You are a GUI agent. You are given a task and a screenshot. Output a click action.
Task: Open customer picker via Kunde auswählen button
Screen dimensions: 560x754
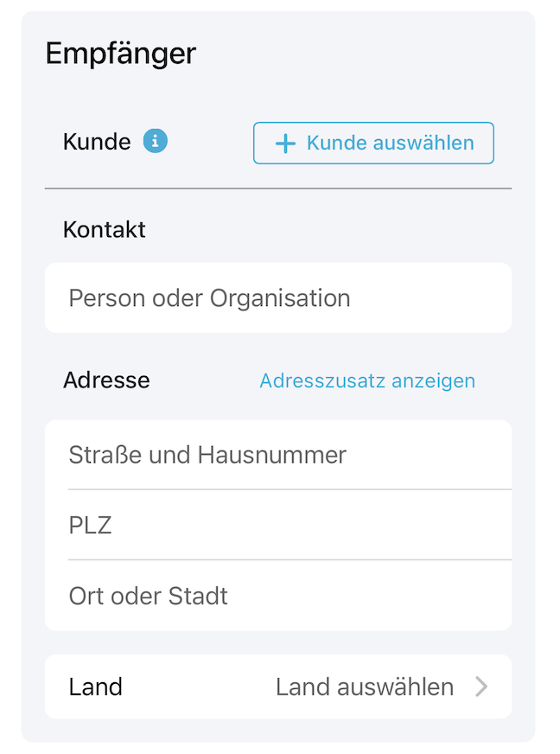373,144
